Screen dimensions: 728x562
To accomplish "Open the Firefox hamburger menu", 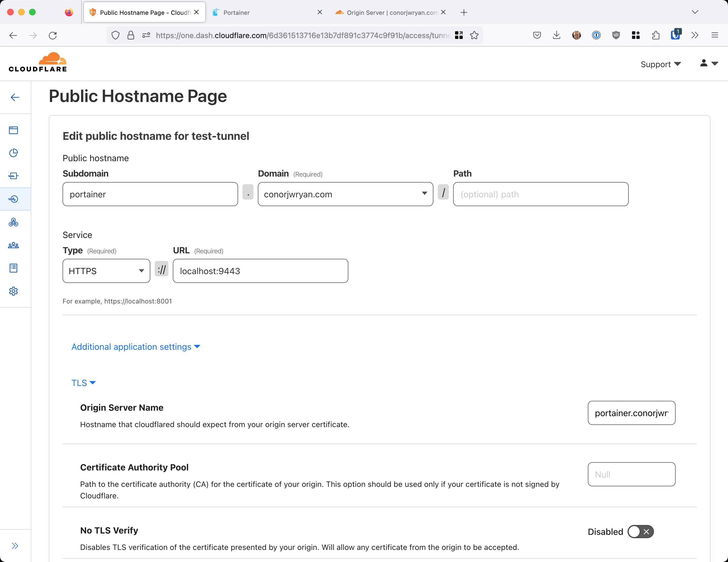I will [x=715, y=35].
